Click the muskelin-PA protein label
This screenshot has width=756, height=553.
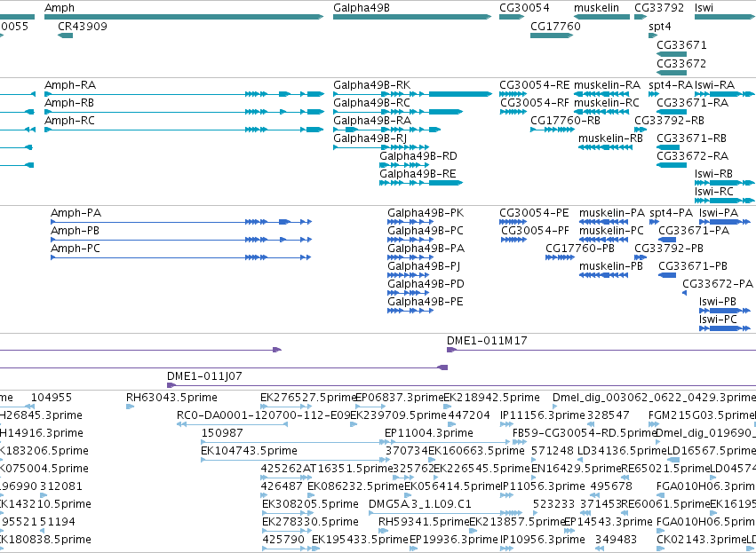[x=612, y=213]
